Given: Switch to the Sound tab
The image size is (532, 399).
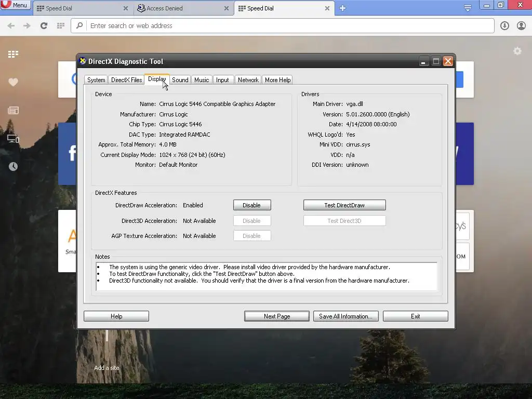Looking at the screenshot, I should click(x=180, y=80).
